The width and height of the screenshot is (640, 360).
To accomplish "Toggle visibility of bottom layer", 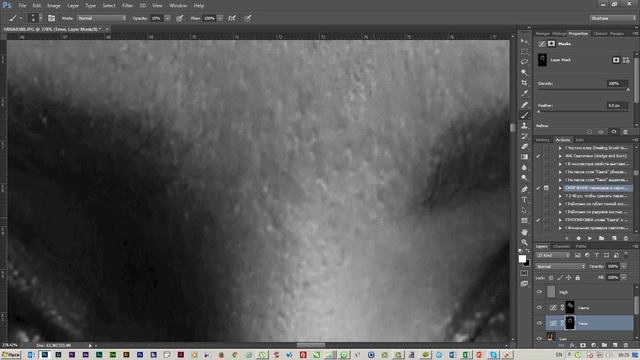I will pos(539,338).
